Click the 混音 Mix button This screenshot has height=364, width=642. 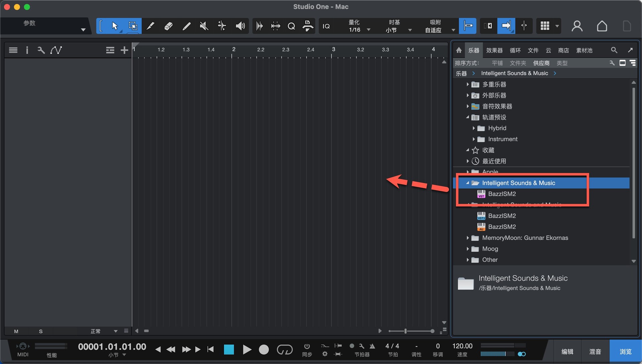click(x=595, y=352)
